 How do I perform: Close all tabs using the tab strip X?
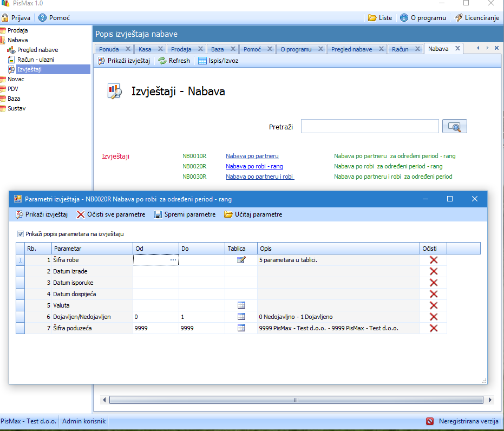[496, 48]
